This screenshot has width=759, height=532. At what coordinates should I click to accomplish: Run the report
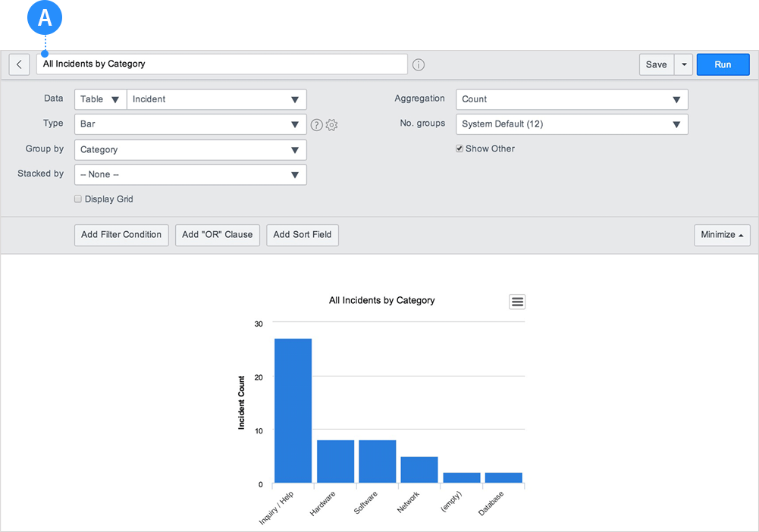(722, 64)
